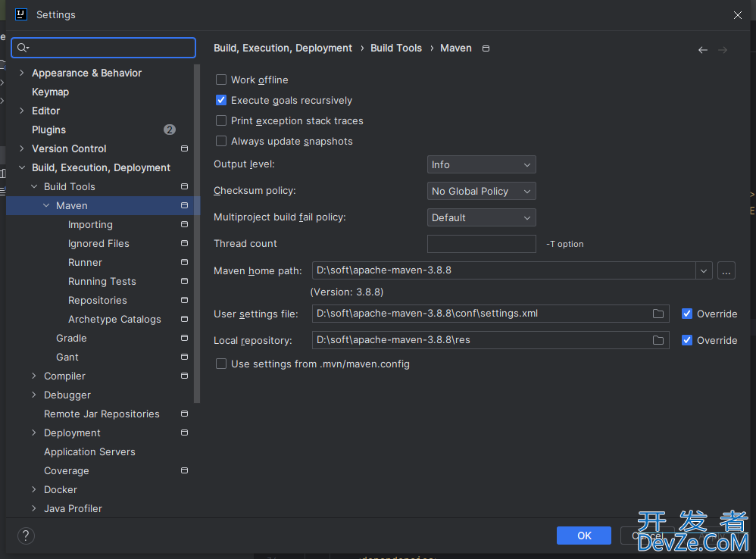Enable Always update snapshots
756x559 pixels.
point(221,141)
